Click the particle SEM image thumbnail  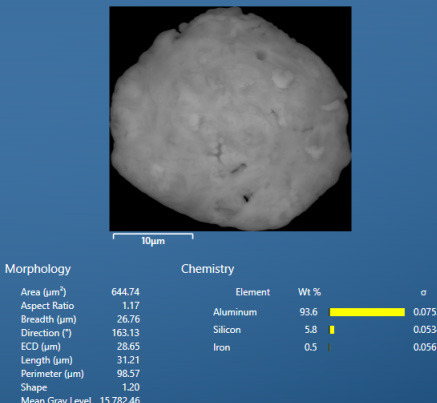click(230, 119)
